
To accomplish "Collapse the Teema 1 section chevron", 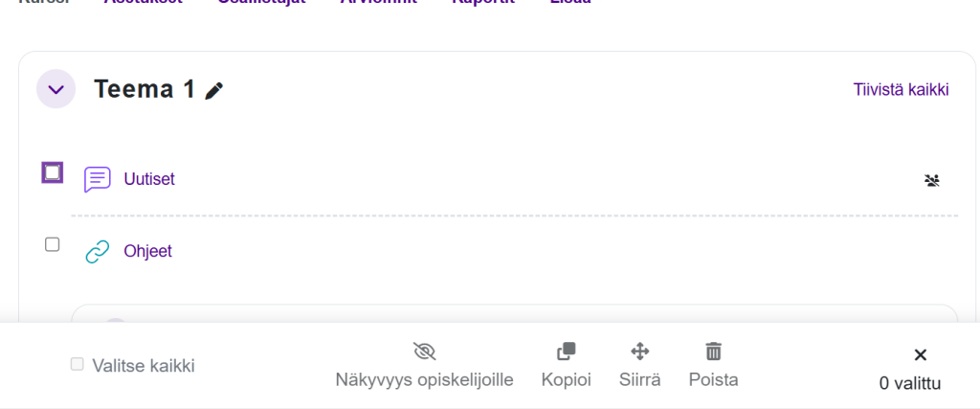I will point(56,90).
